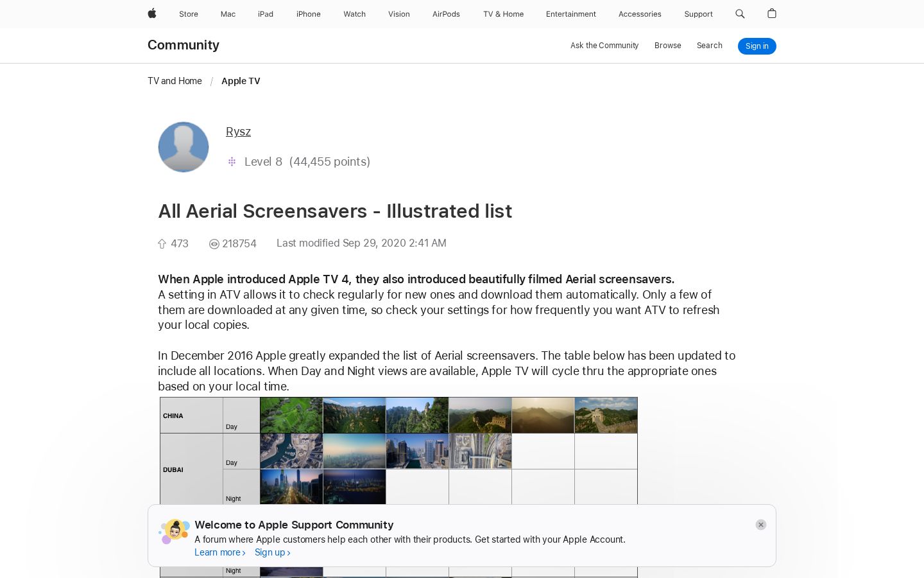Close the Welcome banner
The image size is (924, 578).
[761, 525]
